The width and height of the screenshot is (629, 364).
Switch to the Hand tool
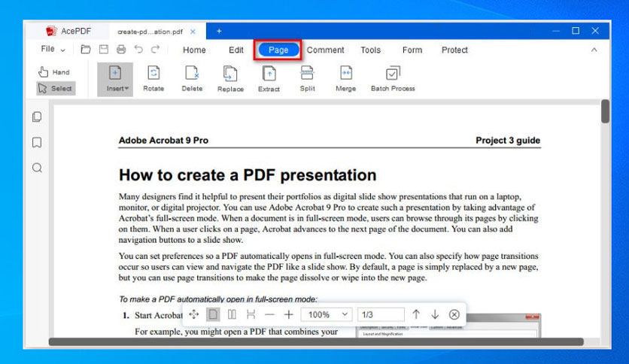pos(54,72)
